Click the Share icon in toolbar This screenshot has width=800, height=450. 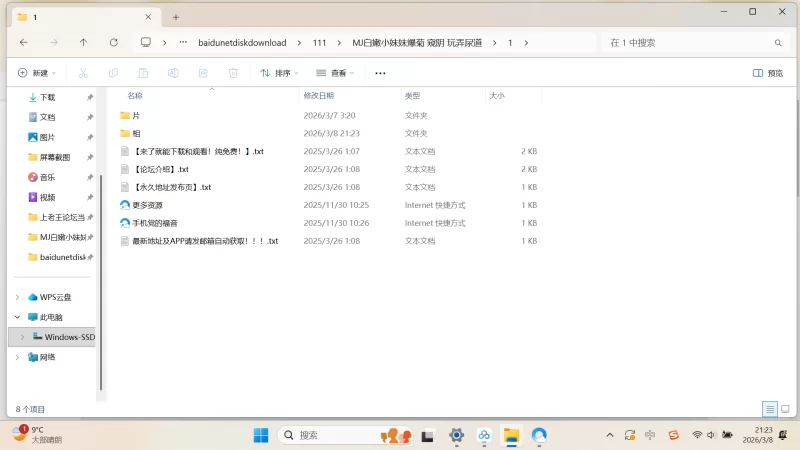coord(203,73)
